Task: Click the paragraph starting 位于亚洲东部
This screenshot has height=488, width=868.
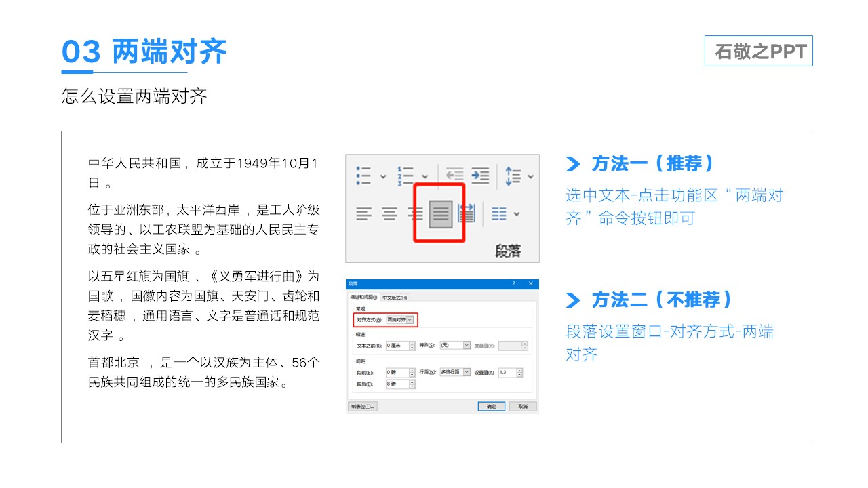Action: (203, 230)
